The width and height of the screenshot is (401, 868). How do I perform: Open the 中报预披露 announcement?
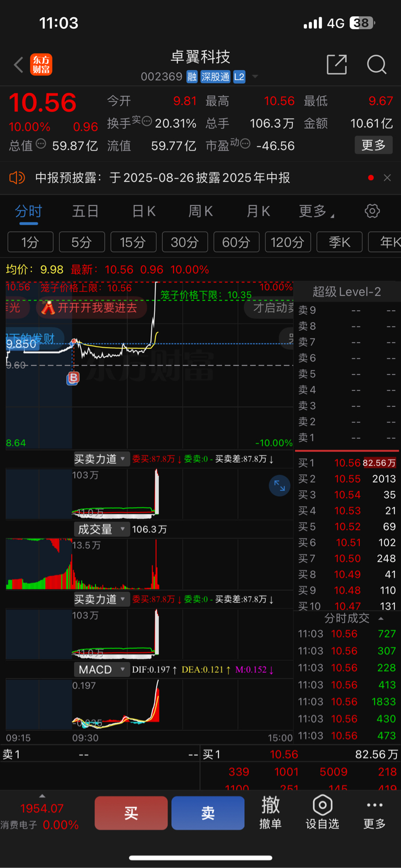click(x=162, y=178)
